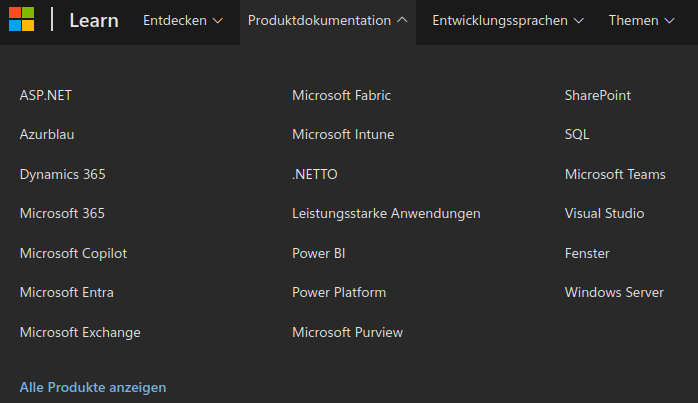
Task: Open Microsoft Copilot documentation
Action: point(73,253)
